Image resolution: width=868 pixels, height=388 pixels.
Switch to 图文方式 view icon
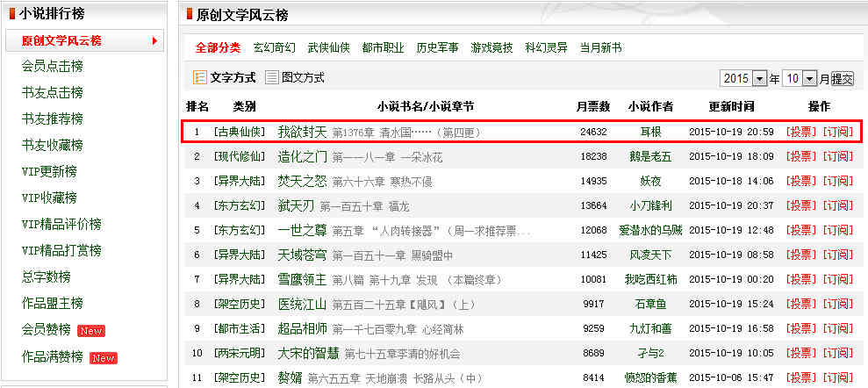[x=272, y=77]
